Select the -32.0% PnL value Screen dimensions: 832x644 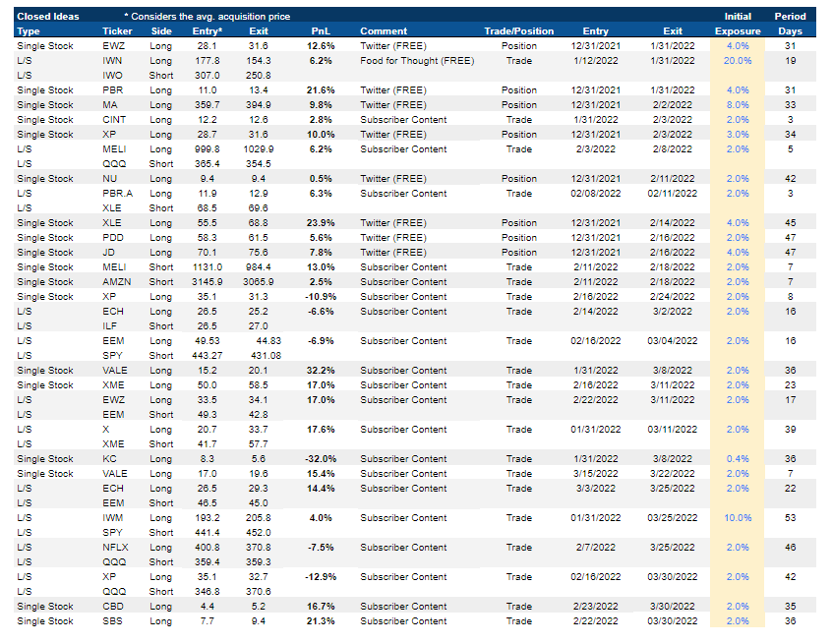320,459
